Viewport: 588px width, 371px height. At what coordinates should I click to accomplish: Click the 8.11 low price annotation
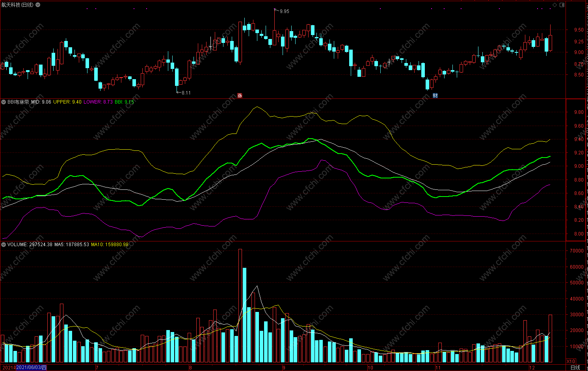click(186, 93)
